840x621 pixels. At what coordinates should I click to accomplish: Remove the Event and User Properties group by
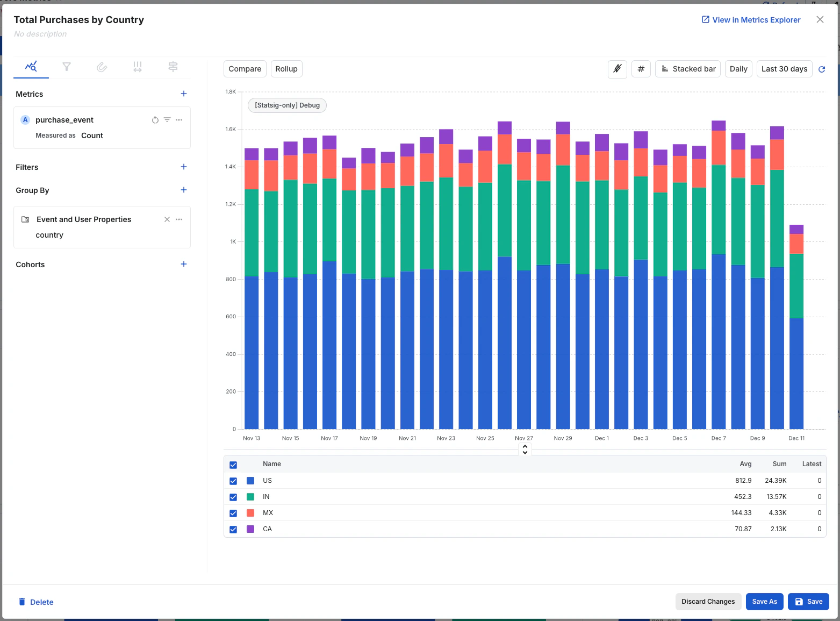(x=167, y=219)
